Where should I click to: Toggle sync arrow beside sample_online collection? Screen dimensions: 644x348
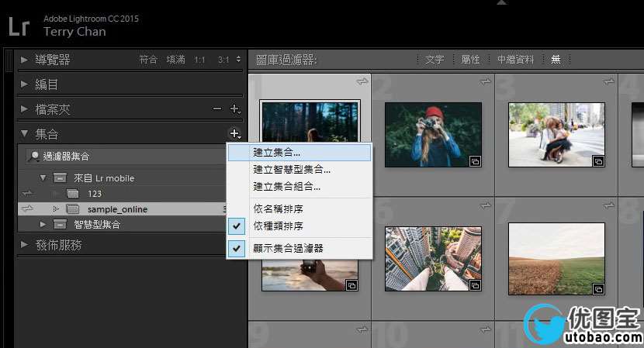[27, 209]
